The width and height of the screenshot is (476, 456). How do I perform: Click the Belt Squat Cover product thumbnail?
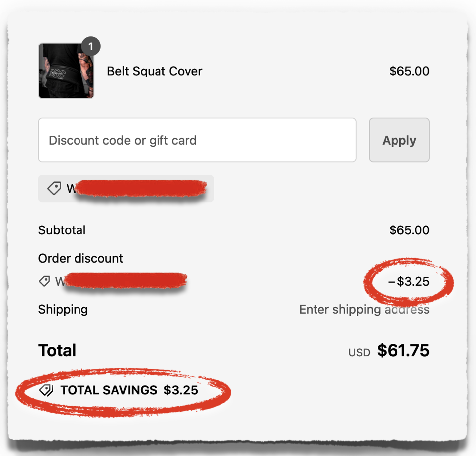coord(66,71)
